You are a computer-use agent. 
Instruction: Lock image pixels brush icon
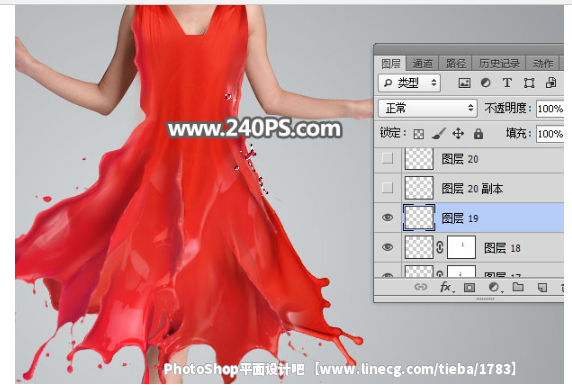[x=439, y=133]
